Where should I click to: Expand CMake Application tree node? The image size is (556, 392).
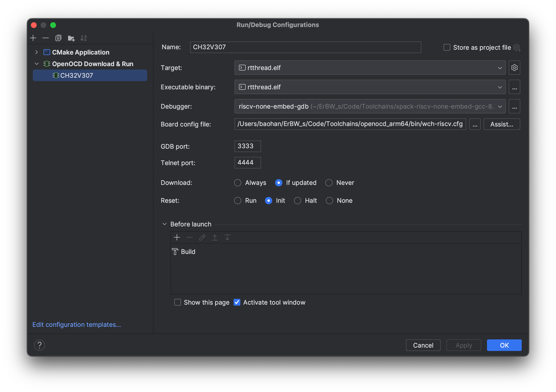(37, 52)
